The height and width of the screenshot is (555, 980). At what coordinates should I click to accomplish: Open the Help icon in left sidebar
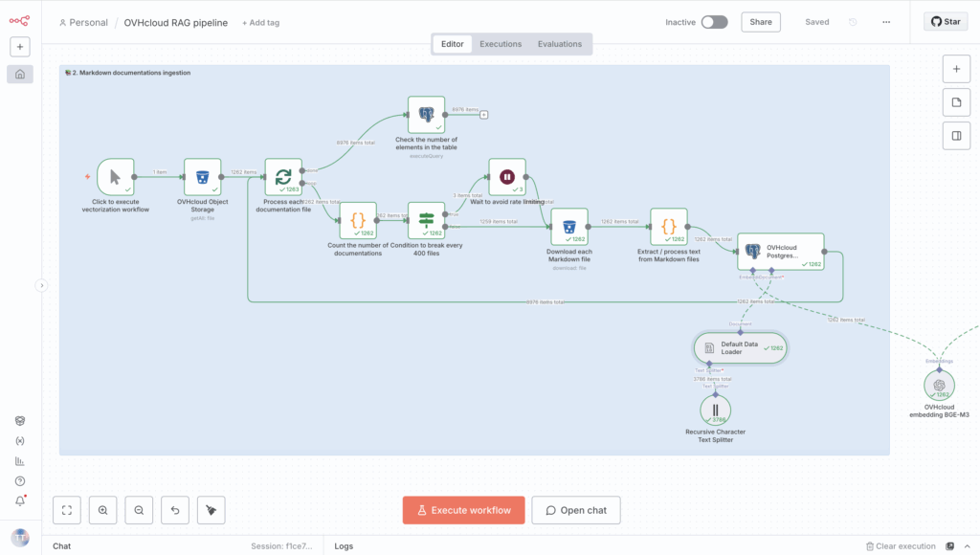click(x=20, y=481)
